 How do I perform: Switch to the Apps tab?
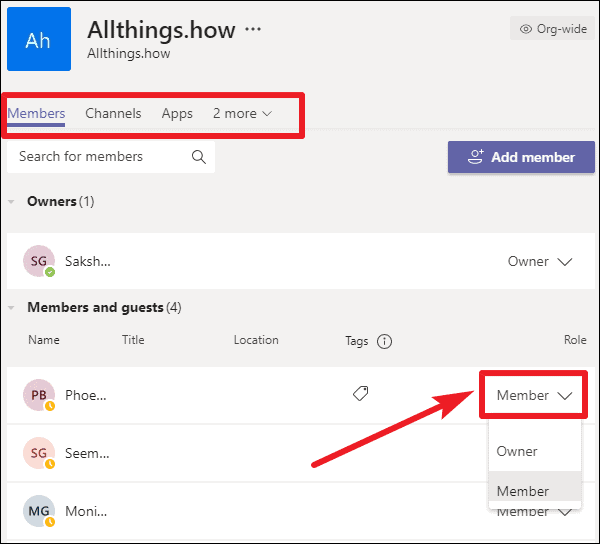177,114
